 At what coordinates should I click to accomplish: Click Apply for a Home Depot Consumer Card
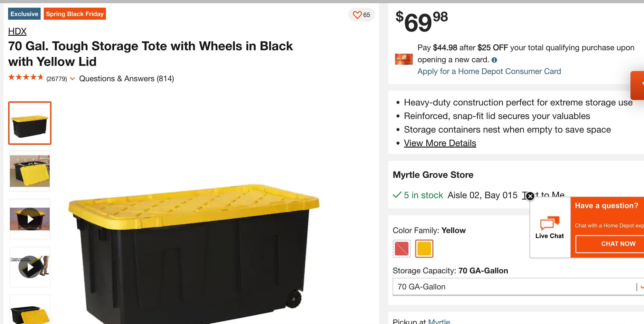pyautogui.click(x=489, y=71)
